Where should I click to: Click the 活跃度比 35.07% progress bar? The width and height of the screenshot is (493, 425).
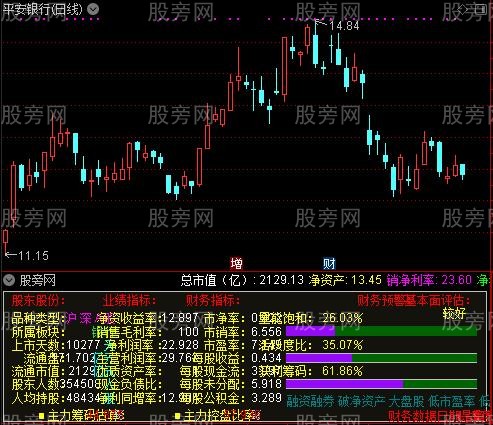click(x=381, y=358)
